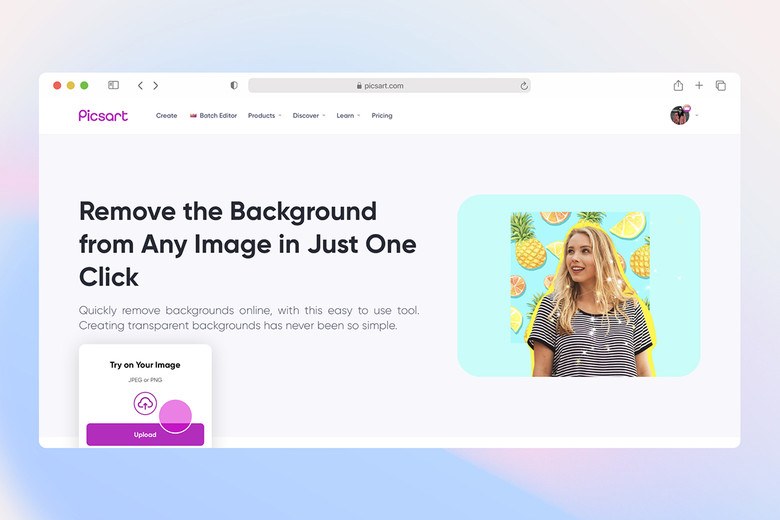
Task: Open the Safari share menu
Action: click(678, 86)
